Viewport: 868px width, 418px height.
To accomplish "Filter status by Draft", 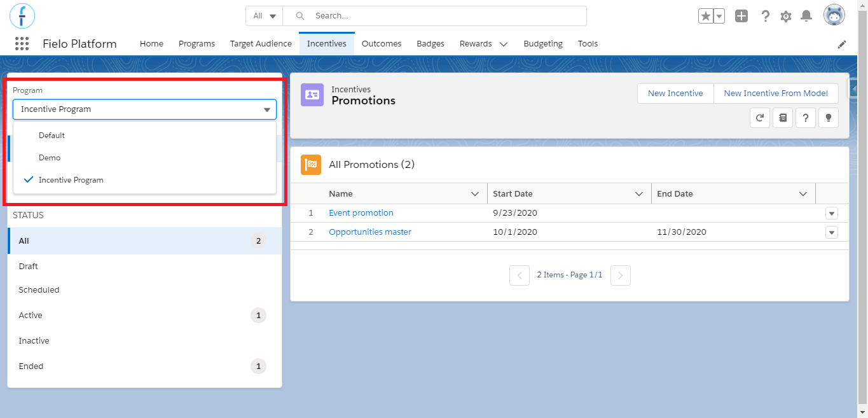I will pyautogui.click(x=144, y=267).
